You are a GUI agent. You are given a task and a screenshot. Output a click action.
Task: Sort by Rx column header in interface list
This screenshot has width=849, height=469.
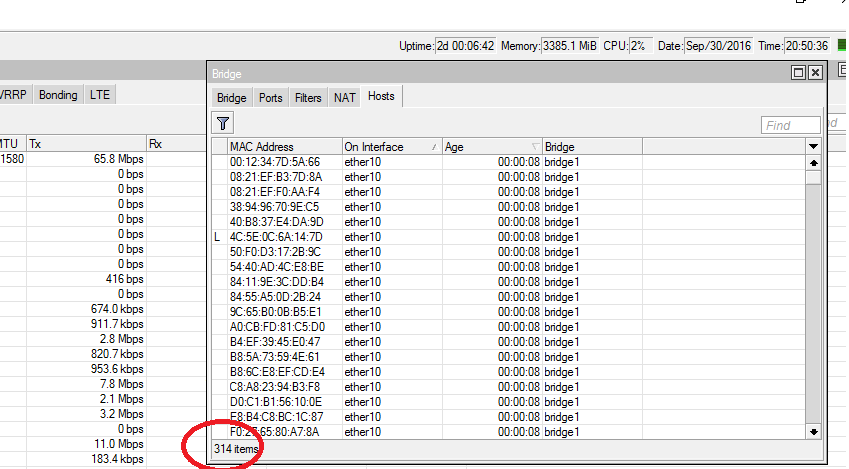(177, 144)
